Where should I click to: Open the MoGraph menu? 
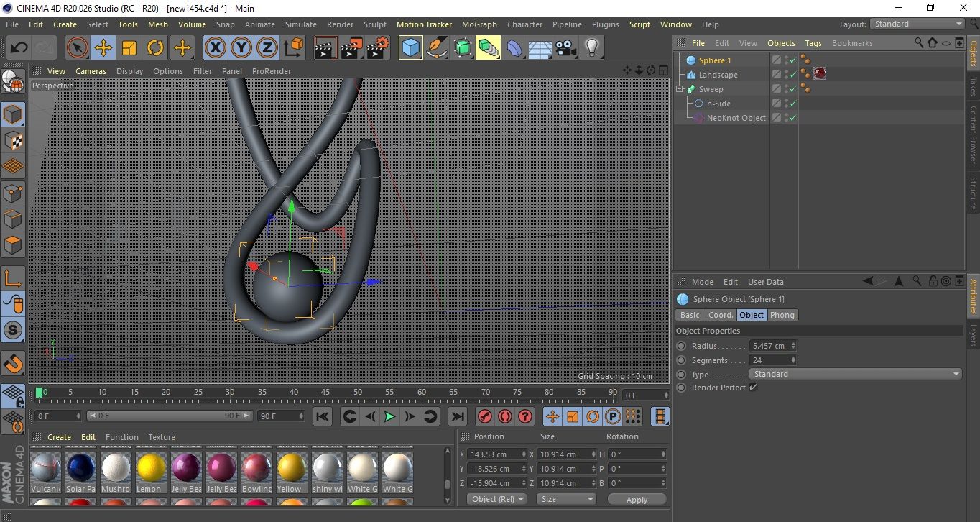(x=479, y=24)
